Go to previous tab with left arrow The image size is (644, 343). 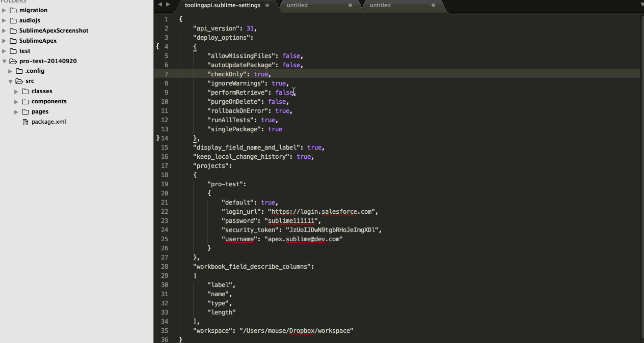tap(159, 5)
